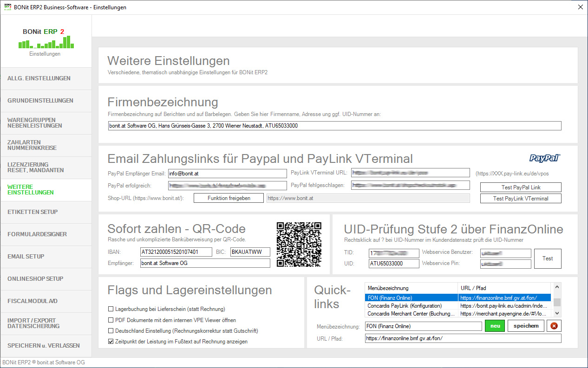588x368 pixels.
Task: Click the Webservice Pin field
Action: pos(506,264)
